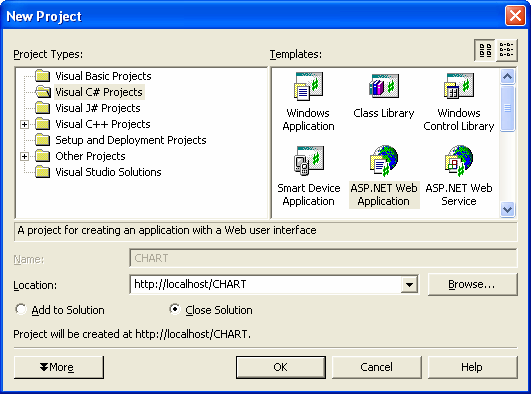The height and width of the screenshot is (394, 531).
Task: Click OK to create the project
Action: point(281,367)
